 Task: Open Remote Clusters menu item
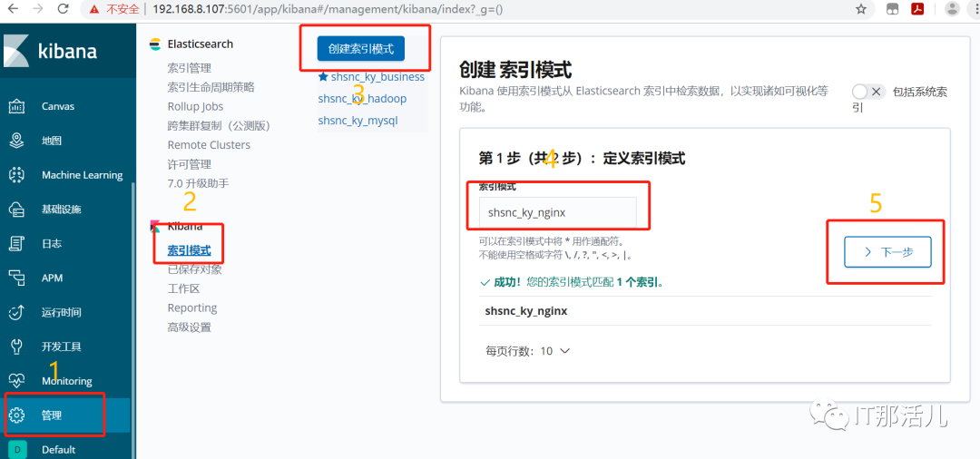click(x=209, y=145)
